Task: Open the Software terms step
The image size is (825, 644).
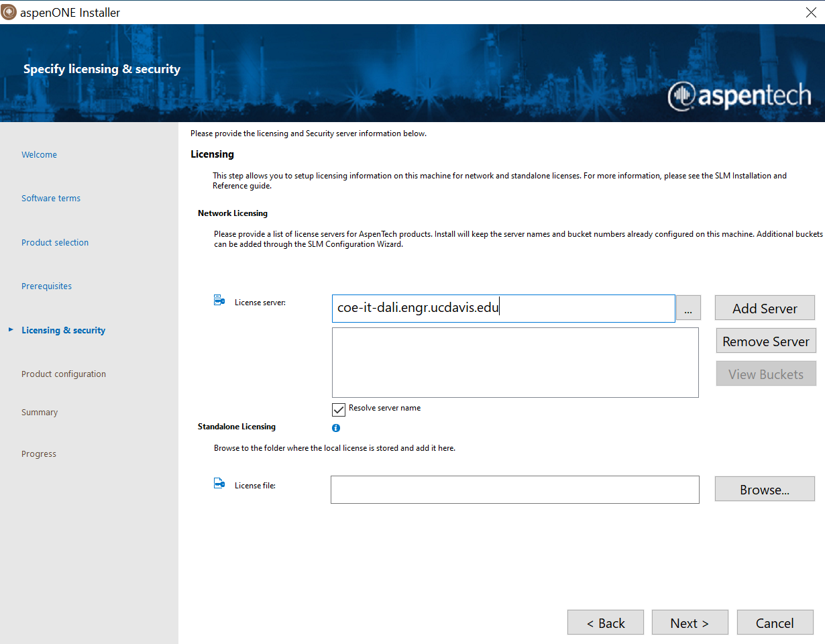Action: [x=50, y=198]
